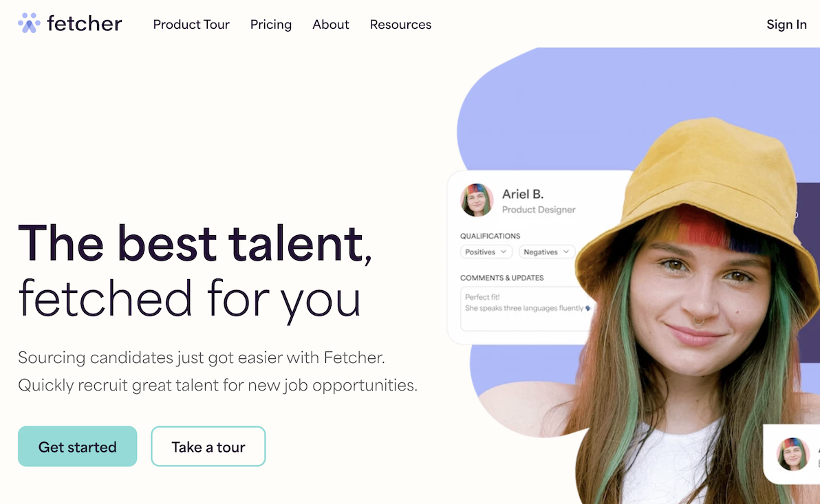Open the Product Tour page
Viewport: 820px width, 504px height.
(191, 25)
